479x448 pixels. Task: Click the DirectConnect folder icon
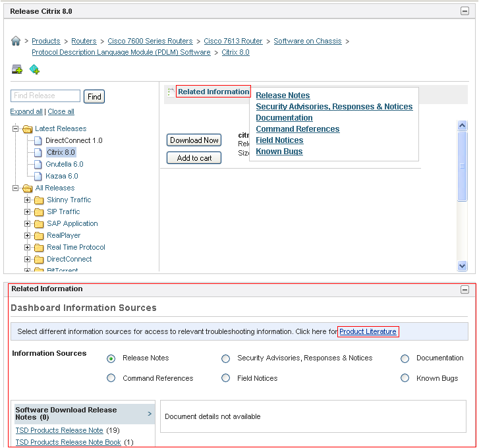(x=39, y=260)
